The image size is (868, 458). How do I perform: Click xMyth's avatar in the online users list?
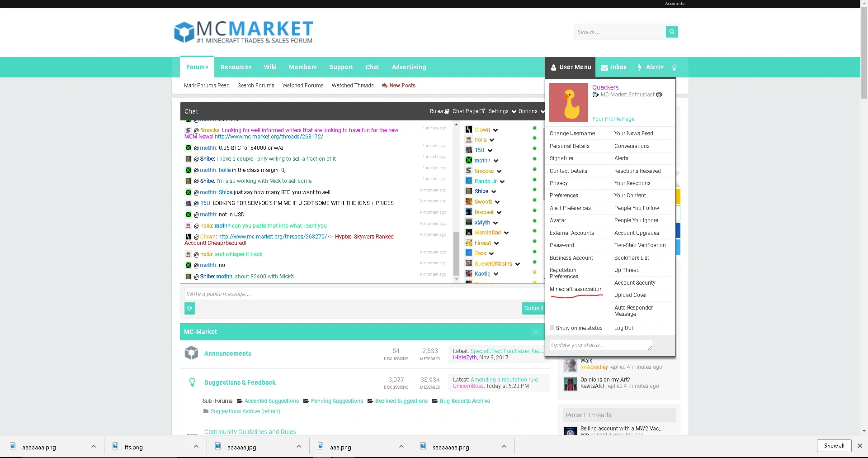tap(469, 222)
